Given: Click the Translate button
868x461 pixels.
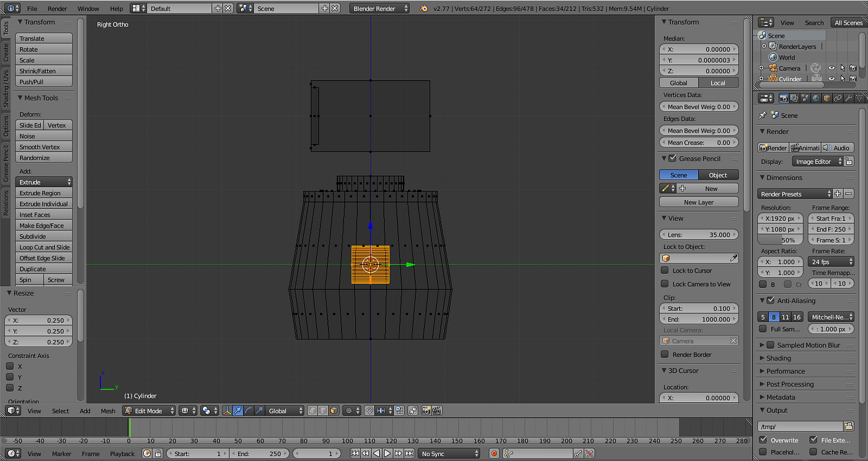Looking at the screenshot, I should pyautogui.click(x=44, y=38).
